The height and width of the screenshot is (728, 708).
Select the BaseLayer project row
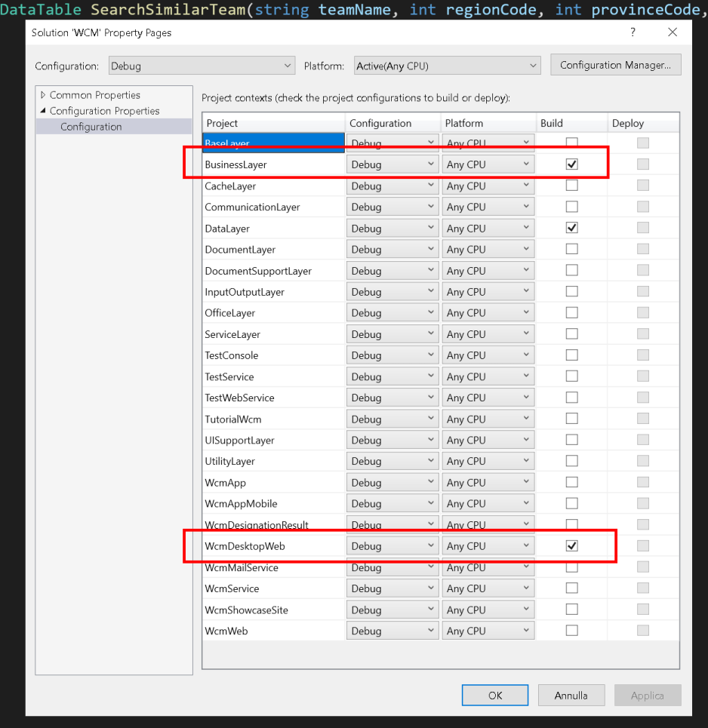click(274, 143)
